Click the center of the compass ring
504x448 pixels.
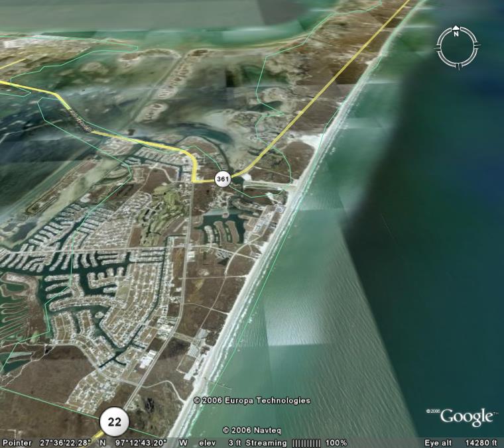click(456, 47)
